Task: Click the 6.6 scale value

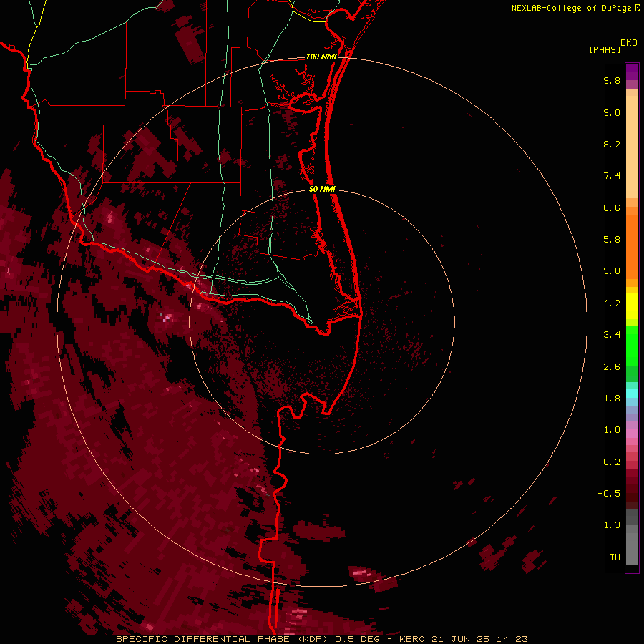Action: click(x=612, y=208)
